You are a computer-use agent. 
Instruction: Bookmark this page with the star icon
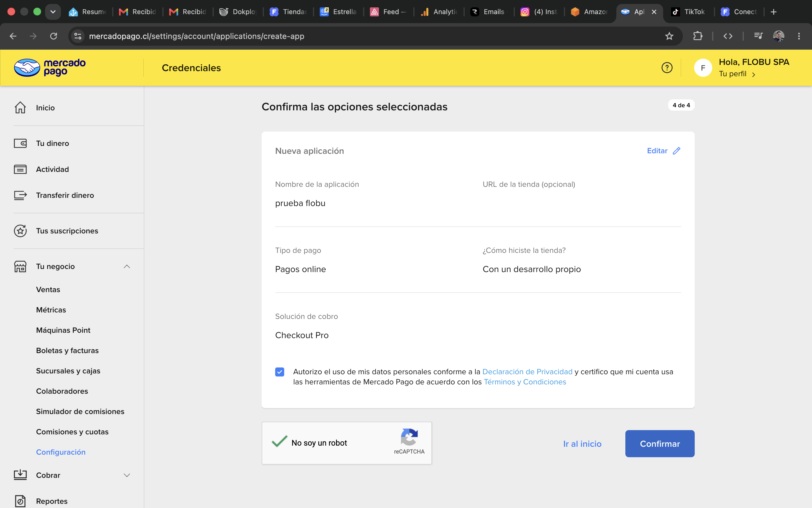(669, 36)
